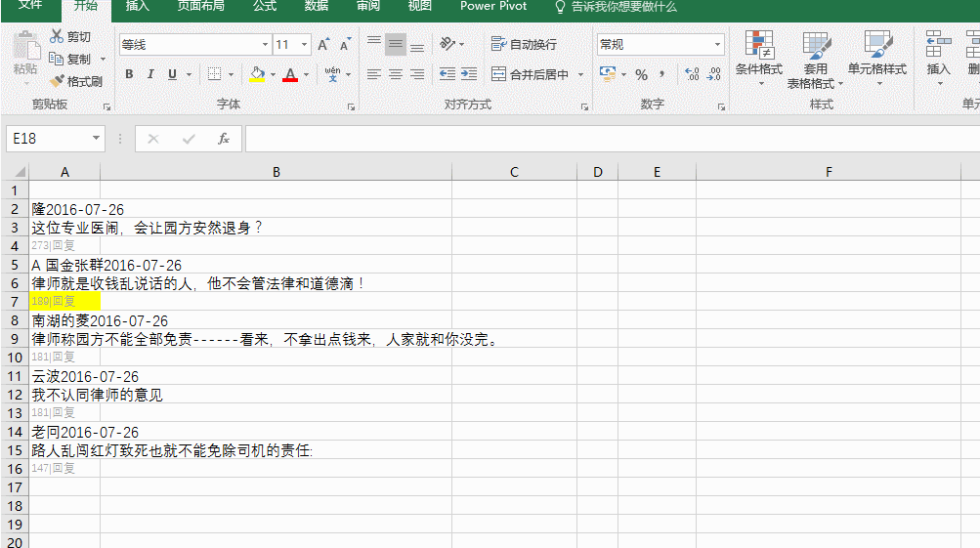980x548 pixels.
Task: Toggle underline formatting (U)
Action: (172, 74)
